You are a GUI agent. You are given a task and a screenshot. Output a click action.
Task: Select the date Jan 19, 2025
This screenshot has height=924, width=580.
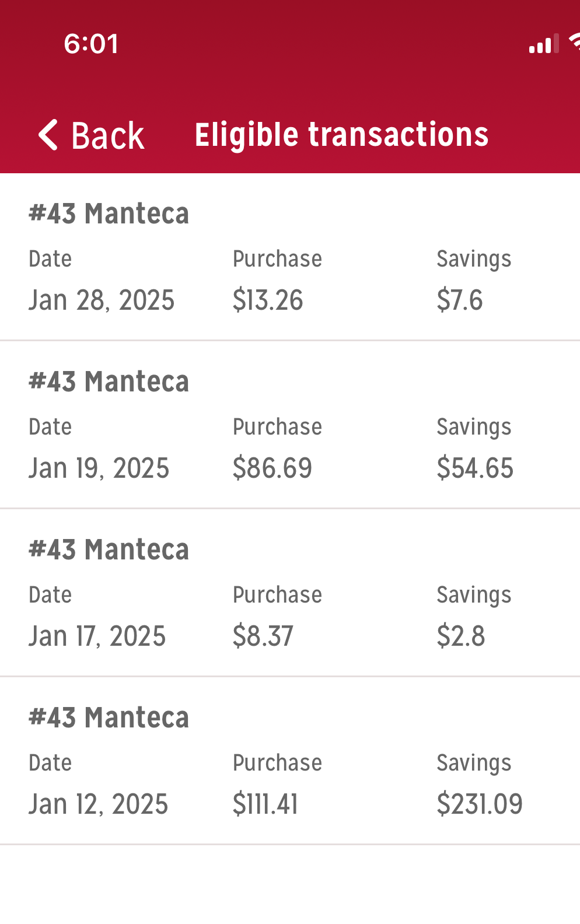coord(99,468)
